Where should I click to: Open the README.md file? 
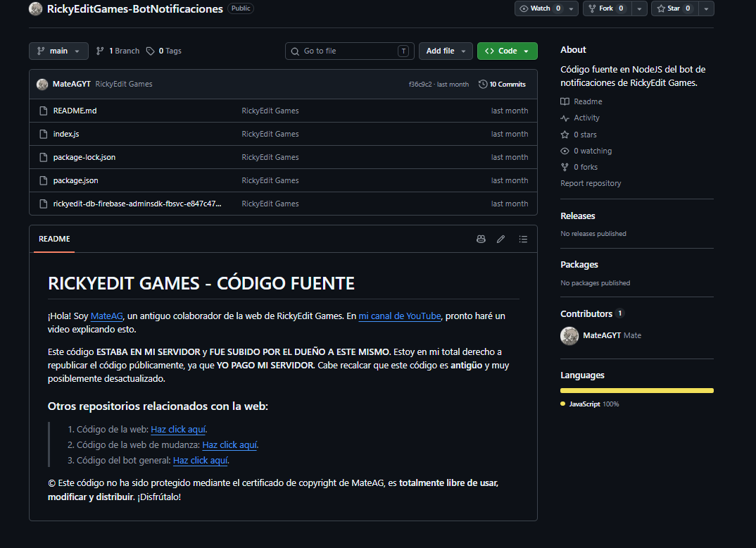pyautogui.click(x=75, y=111)
